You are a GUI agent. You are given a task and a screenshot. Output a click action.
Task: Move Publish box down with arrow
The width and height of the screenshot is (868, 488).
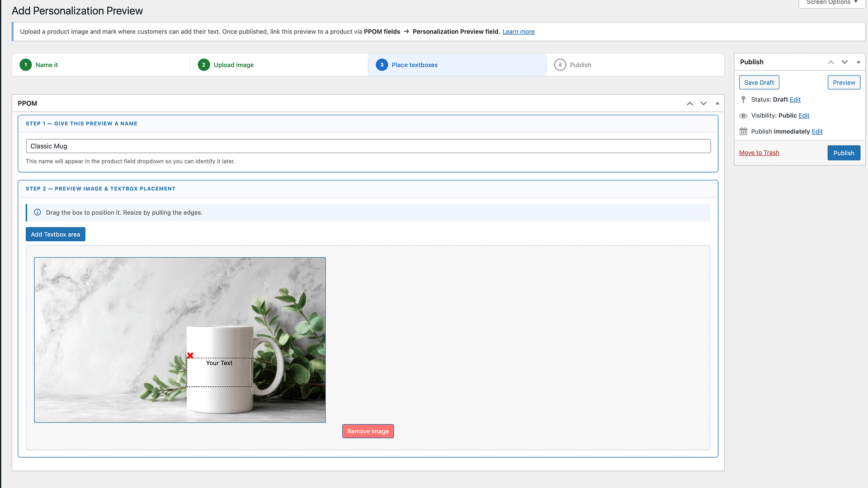click(x=844, y=62)
